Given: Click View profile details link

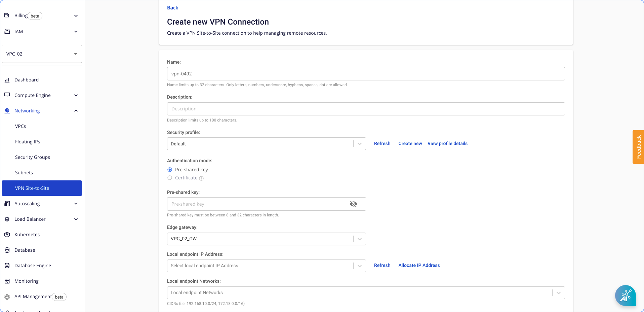Looking at the screenshot, I should [447, 143].
